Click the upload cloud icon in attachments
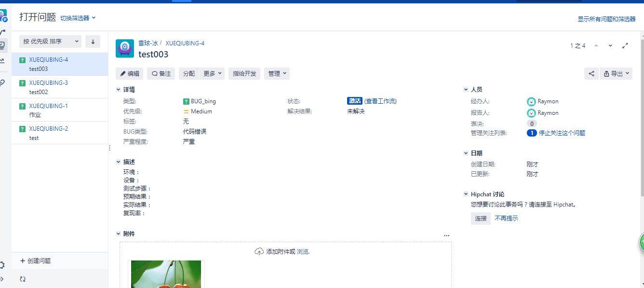Screen dimensions: 644x288 [x=259, y=251]
